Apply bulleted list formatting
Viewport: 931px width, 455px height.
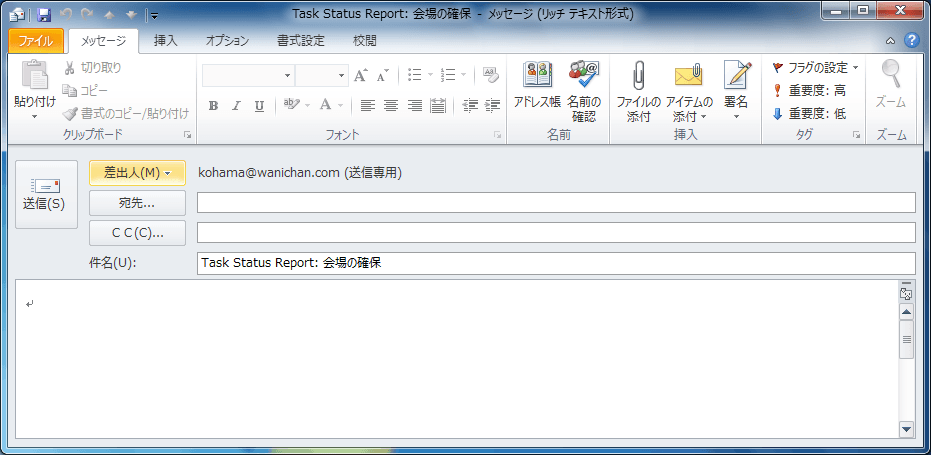pyautogui.click(x=414, y=75)
